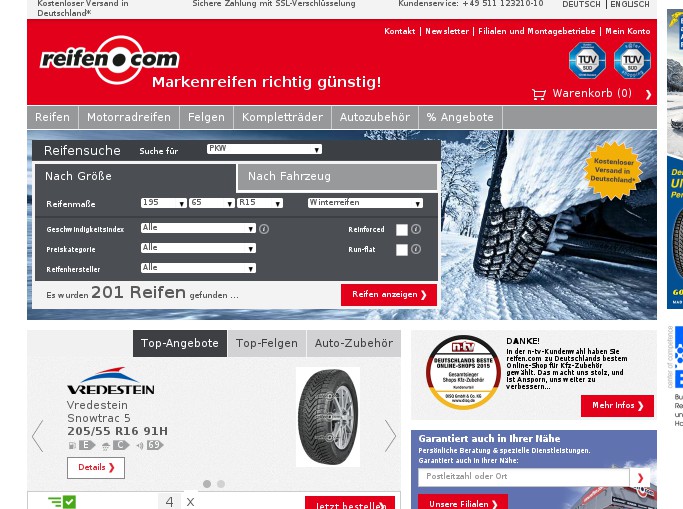Select the first carousel dot
This screenshot has height=509, width=683.
[x=207, y=484]
